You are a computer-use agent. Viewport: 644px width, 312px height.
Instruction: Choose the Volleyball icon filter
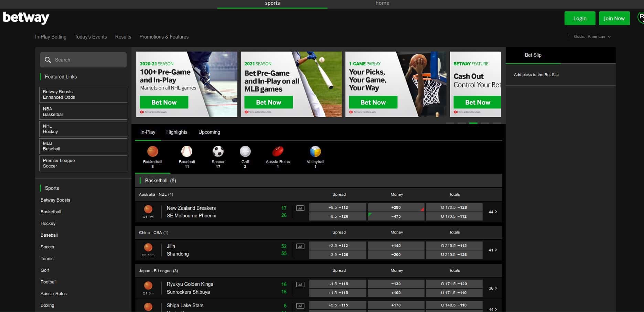pyautogui.click(x=315, y=152)
